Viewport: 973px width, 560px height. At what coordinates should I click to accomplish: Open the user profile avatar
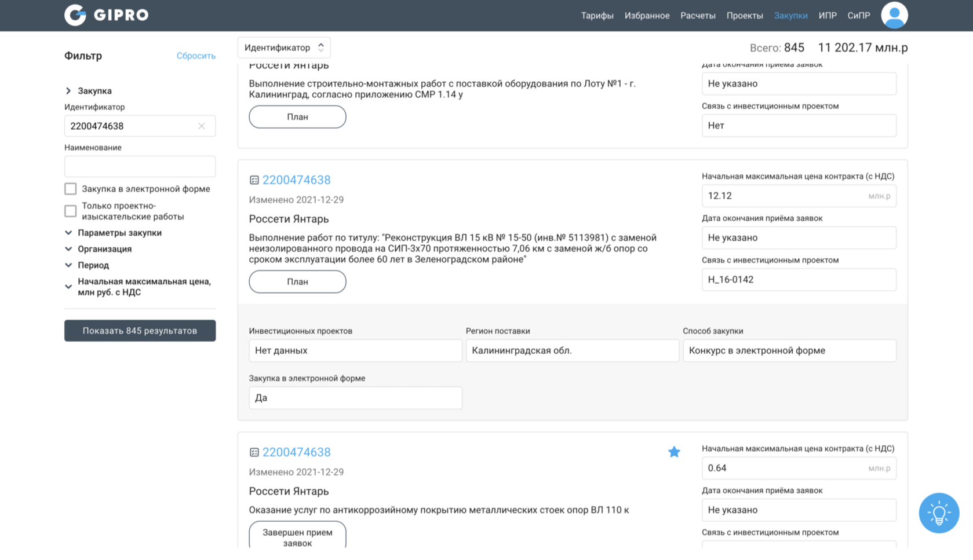coord(894,15)
